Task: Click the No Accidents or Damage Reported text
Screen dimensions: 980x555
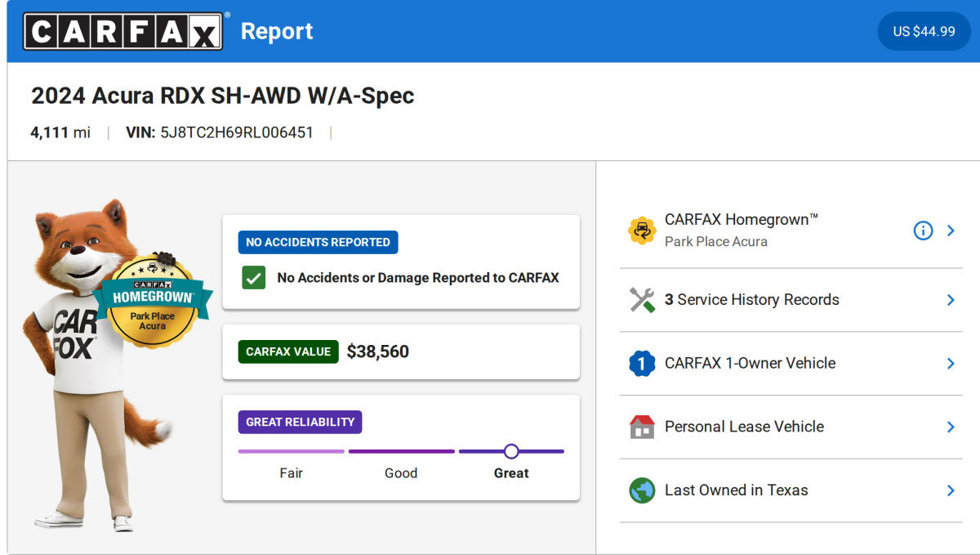Action: [418, 278]
